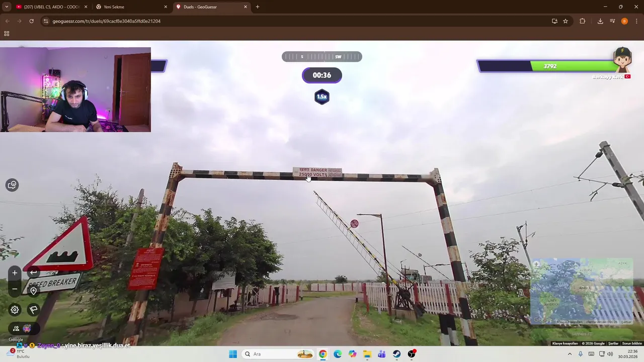Open Copilot from the taskbar
This screenshot has height=362, width=644.
click(352, 354)
